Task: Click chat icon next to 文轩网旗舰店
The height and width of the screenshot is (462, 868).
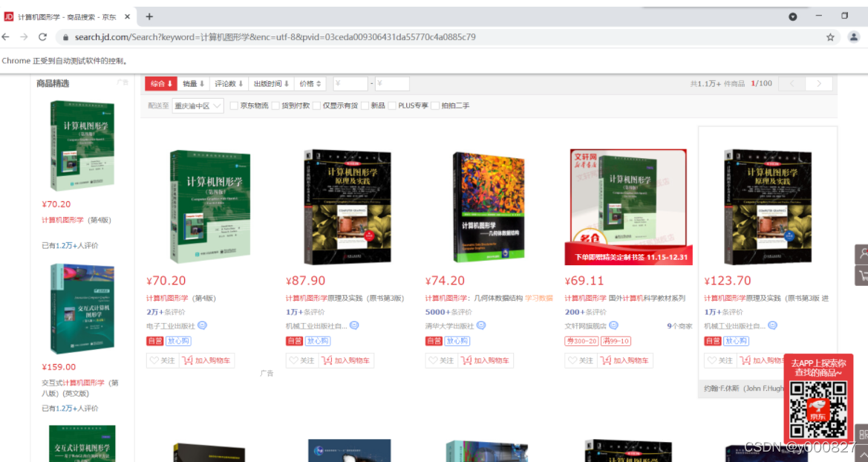Action: coord(613,326)
